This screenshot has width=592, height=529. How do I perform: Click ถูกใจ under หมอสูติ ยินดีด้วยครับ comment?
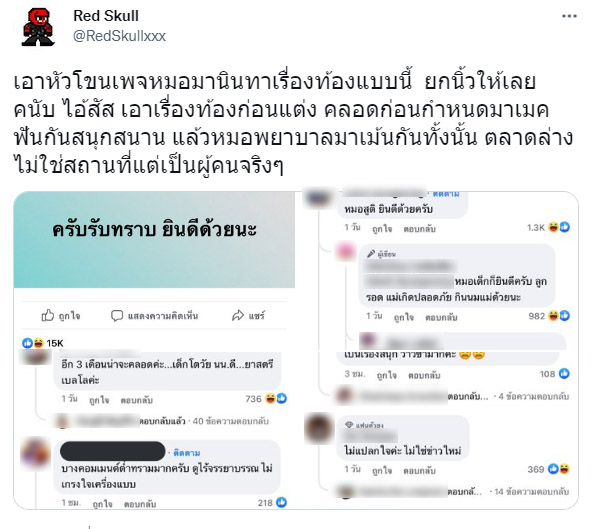coord(382,229)
